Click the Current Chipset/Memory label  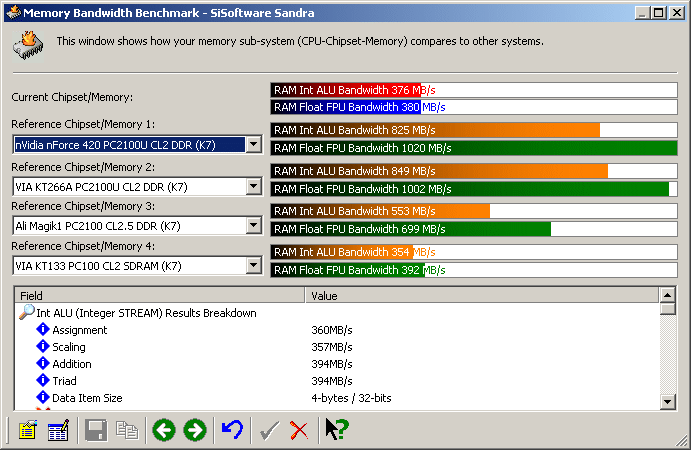[x=72, y=97]
